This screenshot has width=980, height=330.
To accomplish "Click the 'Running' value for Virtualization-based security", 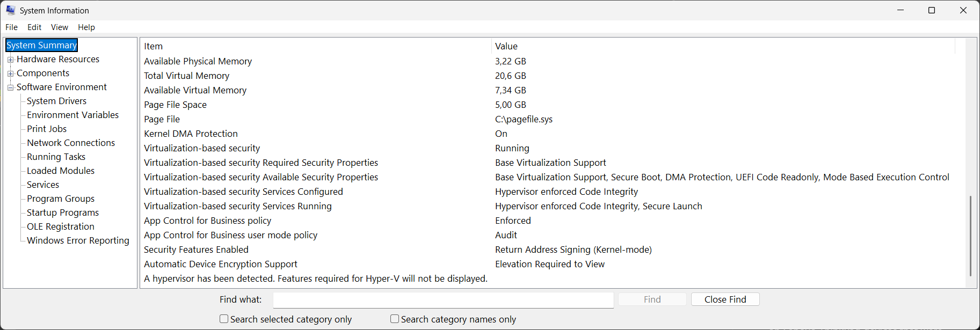I will (x=512, y=148).
